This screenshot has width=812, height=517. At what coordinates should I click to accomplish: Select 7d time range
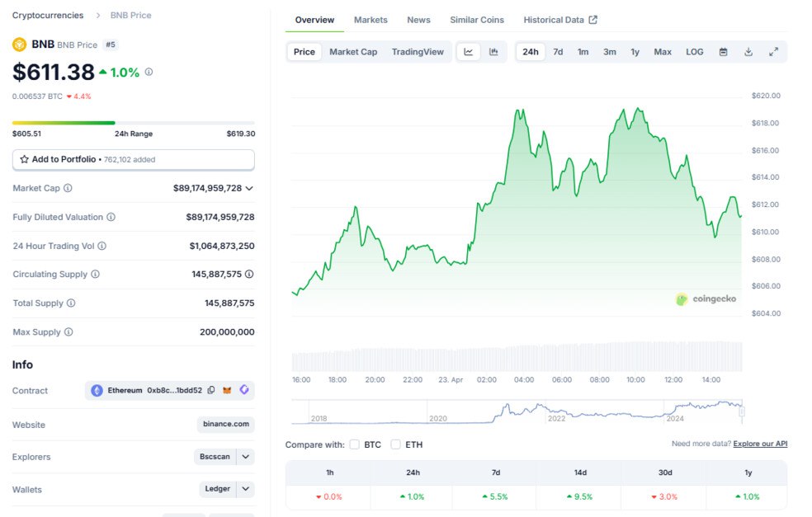click(558, 52)
